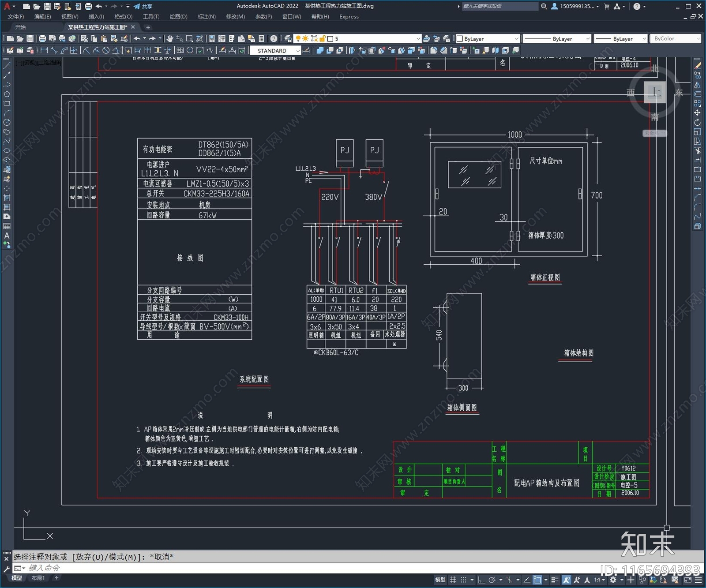
Task: Click the Plot printer icon in toolbar
Action: [42, 39]
